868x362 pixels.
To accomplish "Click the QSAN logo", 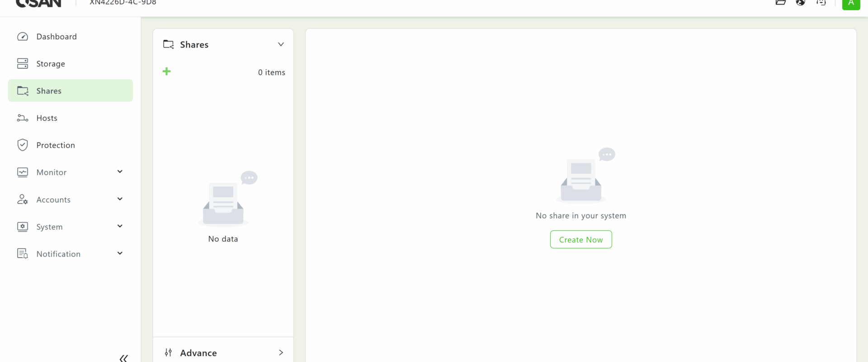I will pos(38,3).
